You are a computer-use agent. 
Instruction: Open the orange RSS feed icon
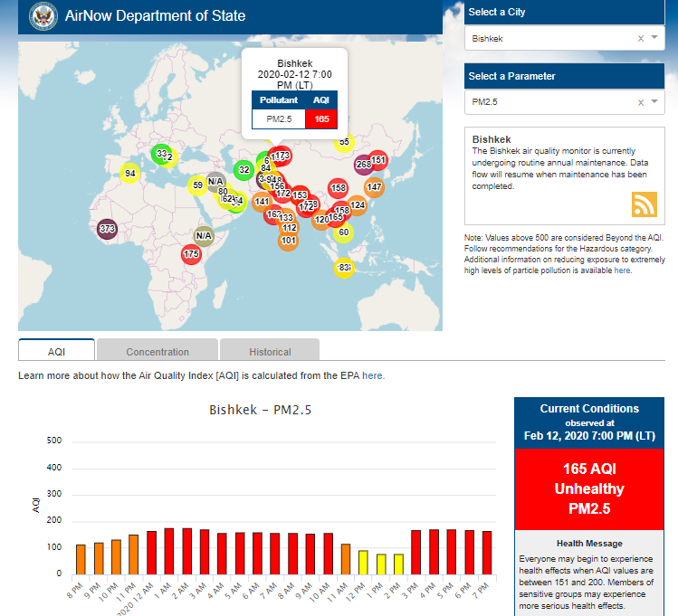644,204
